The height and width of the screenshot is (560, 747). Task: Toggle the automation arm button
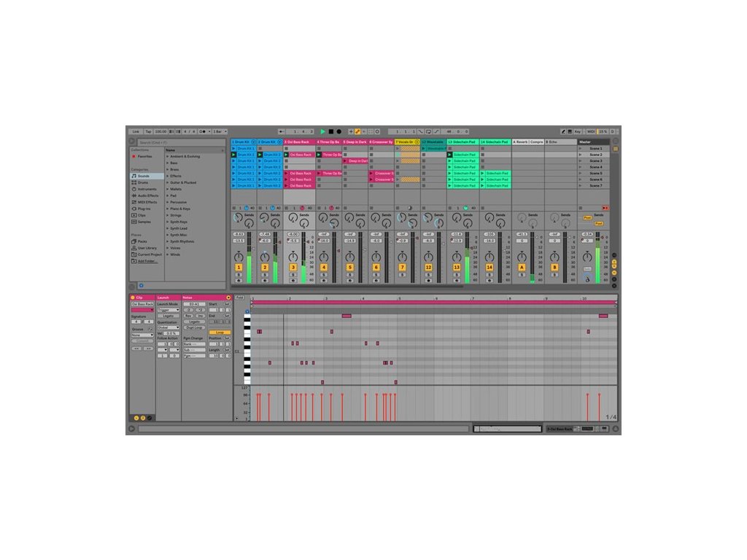pos(357,131)
